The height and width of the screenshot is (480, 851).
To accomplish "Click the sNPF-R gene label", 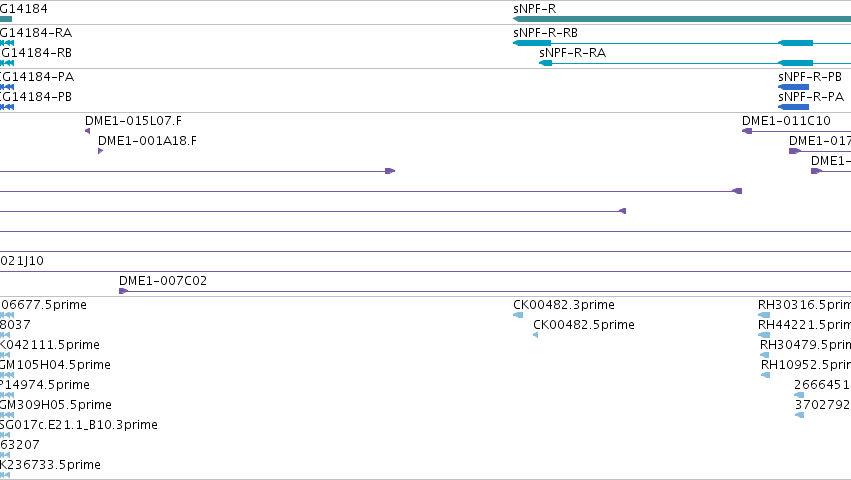I will coord(535,9).
